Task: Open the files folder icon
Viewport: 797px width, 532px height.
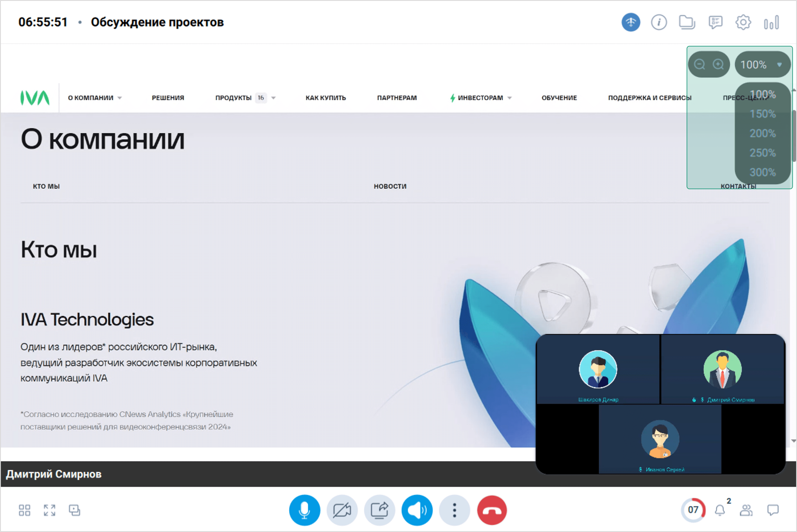Action: click(687, 22)
